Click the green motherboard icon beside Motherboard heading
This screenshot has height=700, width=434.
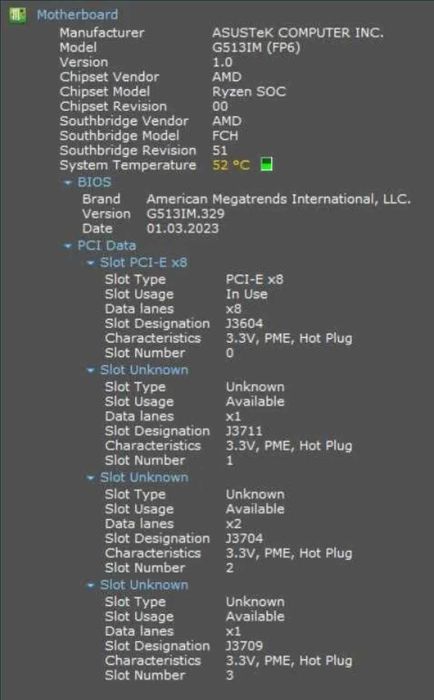(x=17, y=15)
